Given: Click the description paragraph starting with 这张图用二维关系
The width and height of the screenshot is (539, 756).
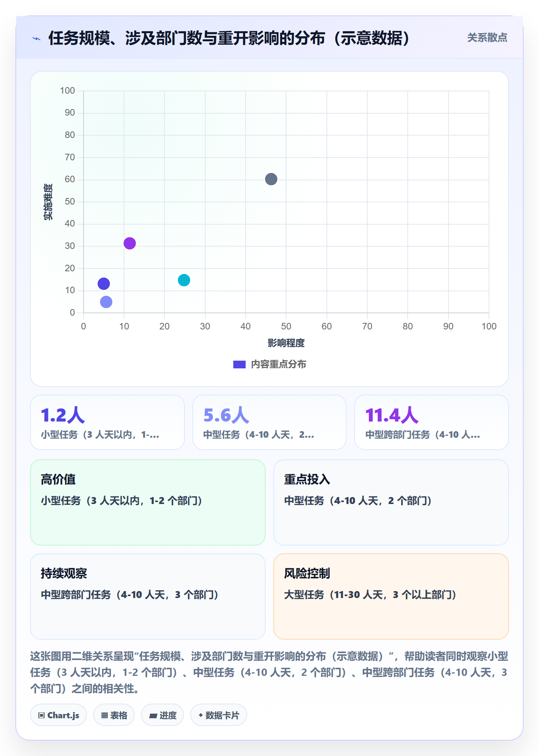Looking at the screenshot, I should click(x=269, y=672).
